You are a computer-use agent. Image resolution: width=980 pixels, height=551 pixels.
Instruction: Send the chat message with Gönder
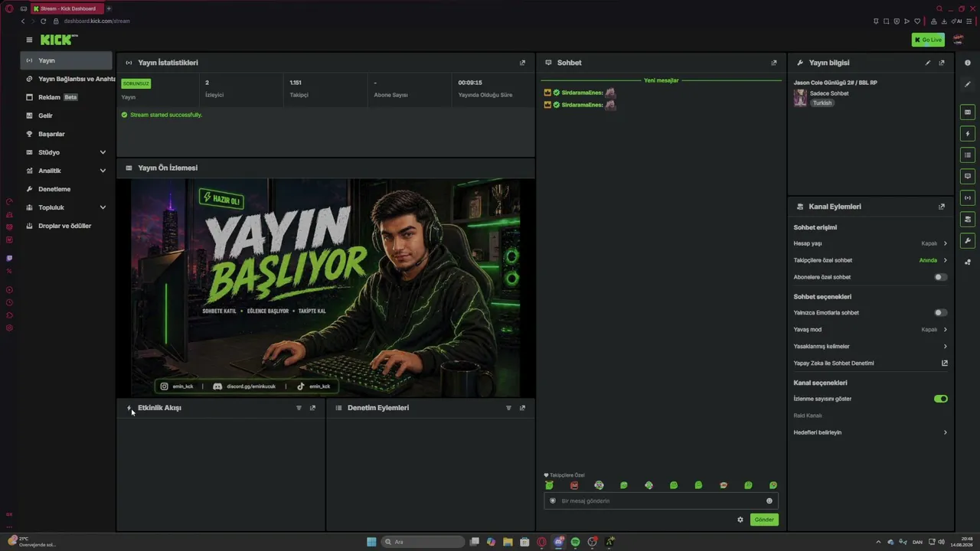pos(764,520)
